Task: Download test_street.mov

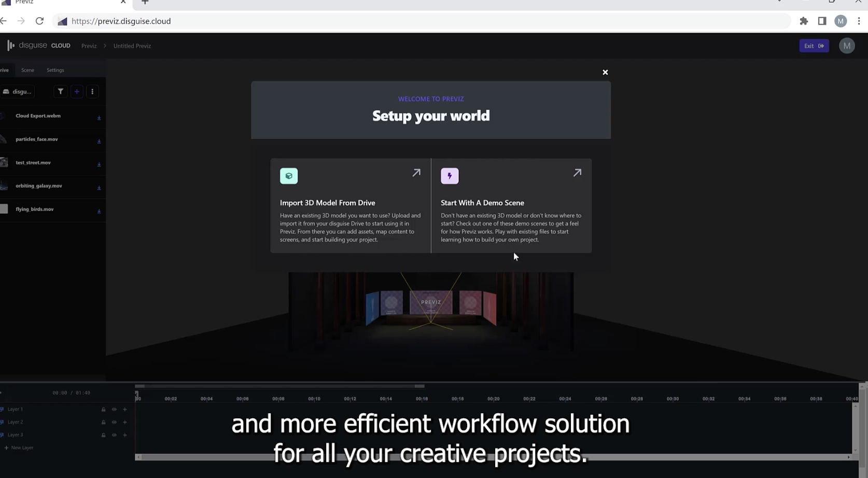Action: click(x=99, y=164)
